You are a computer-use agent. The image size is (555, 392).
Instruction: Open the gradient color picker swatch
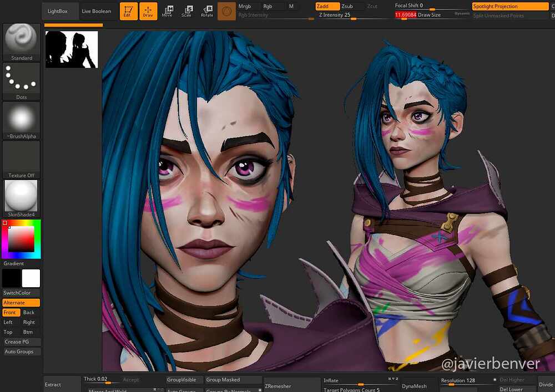tap(22, 238)
